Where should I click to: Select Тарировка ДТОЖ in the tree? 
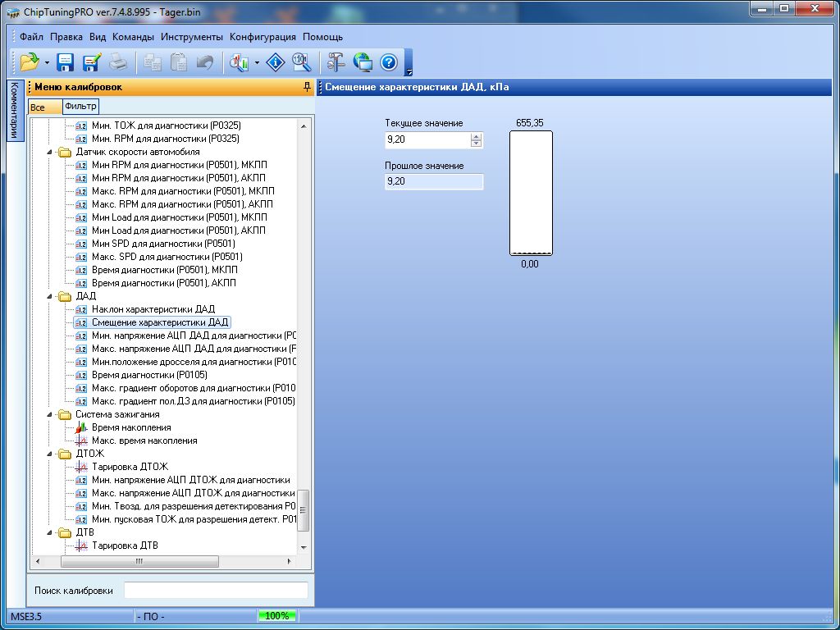[130, 467]
